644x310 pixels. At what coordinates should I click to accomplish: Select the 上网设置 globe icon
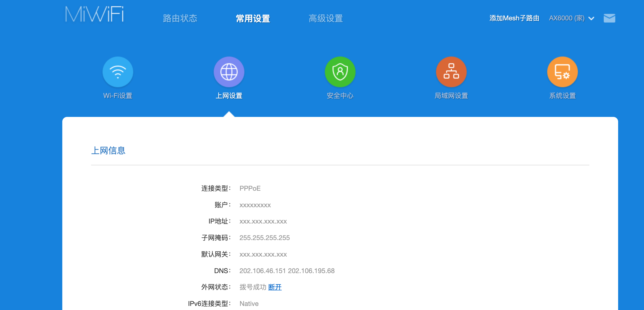(229, 72)
